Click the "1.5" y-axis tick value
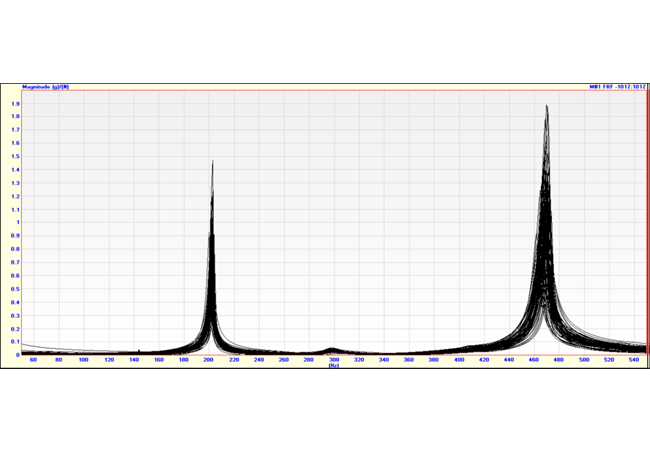 [x=16, y=156]
